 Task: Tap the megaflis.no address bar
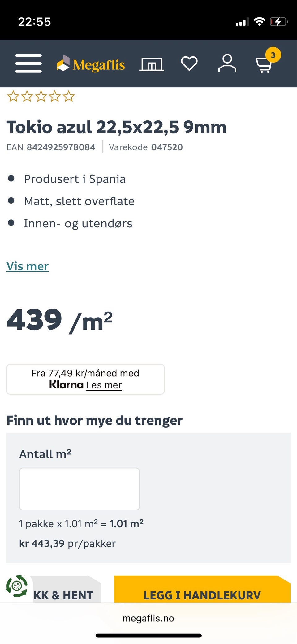(148, 618)
